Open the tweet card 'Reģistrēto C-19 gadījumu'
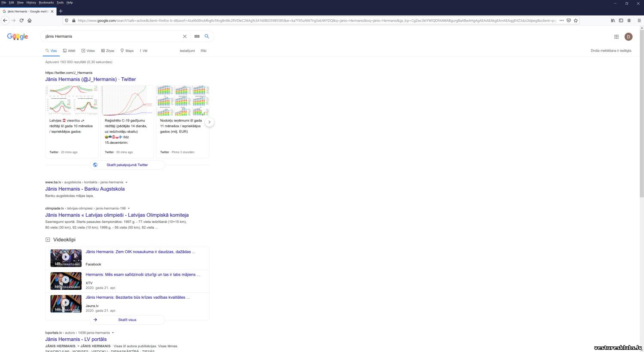The height and width of the screenshot is (352, 644). (x=127, y=122)
